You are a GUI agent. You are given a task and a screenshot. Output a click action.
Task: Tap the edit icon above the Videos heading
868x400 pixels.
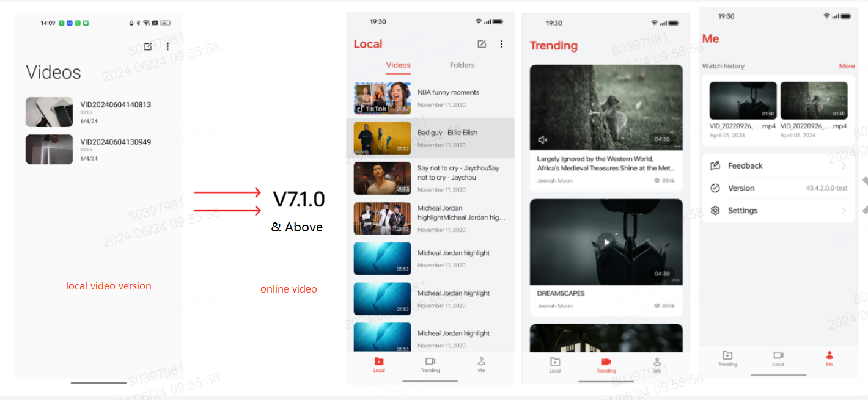point(148,46)
